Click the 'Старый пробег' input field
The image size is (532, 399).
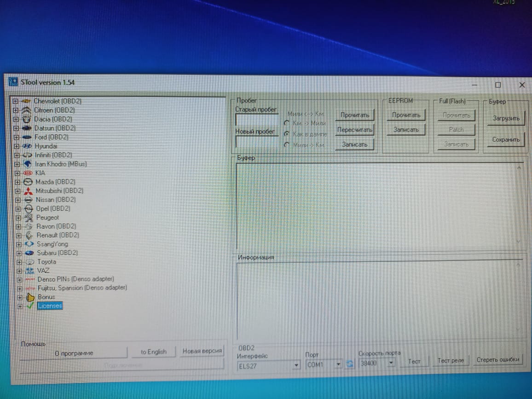coord(256,120)
